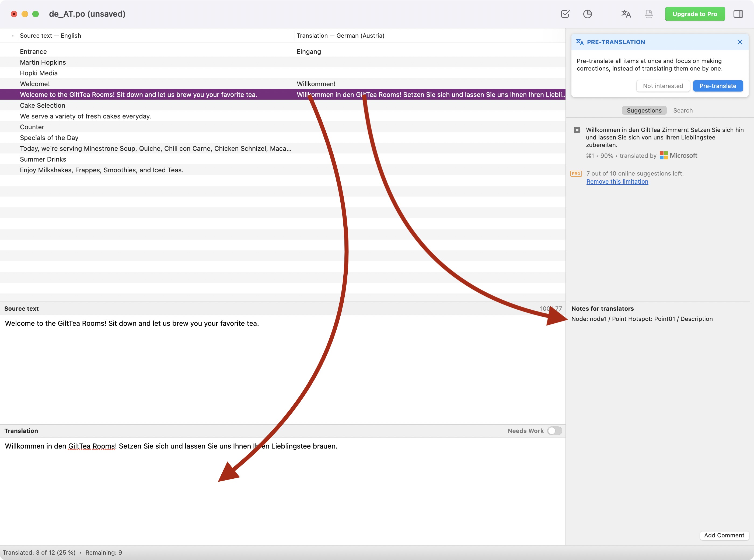Switch to the Search tab
754x560 pixels.
click(683, 110)
